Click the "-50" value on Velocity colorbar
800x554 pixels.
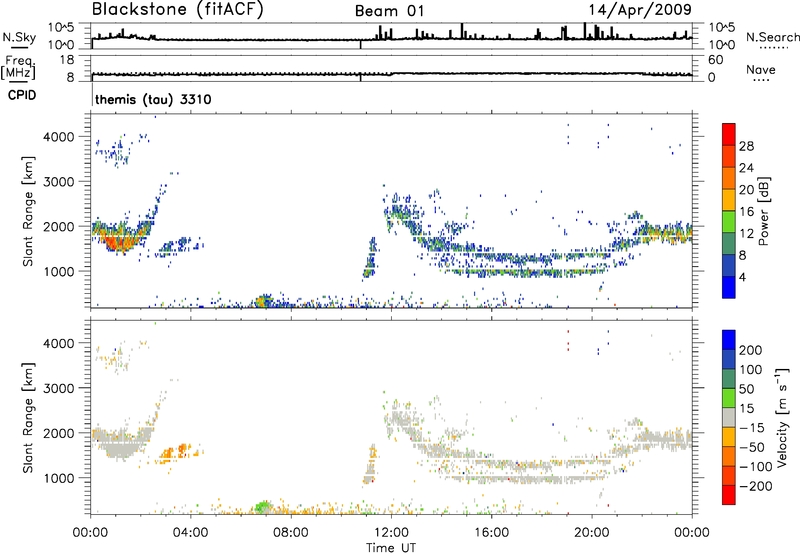tap(752, 447)
